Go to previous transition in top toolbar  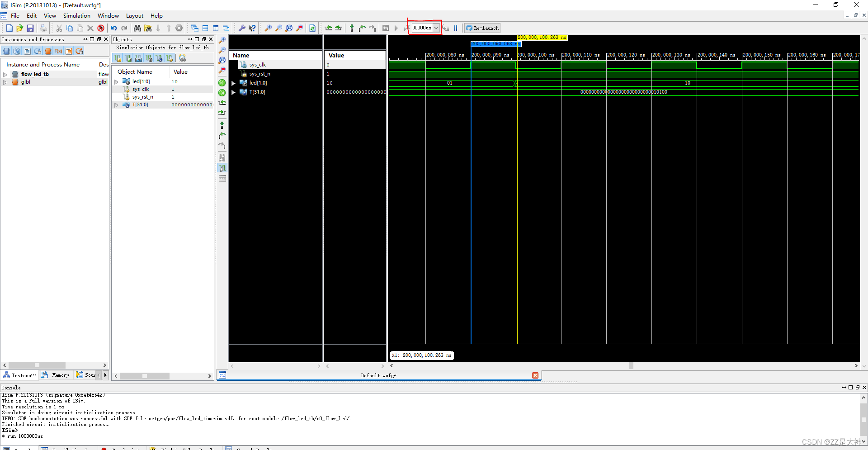click(328, 28)
